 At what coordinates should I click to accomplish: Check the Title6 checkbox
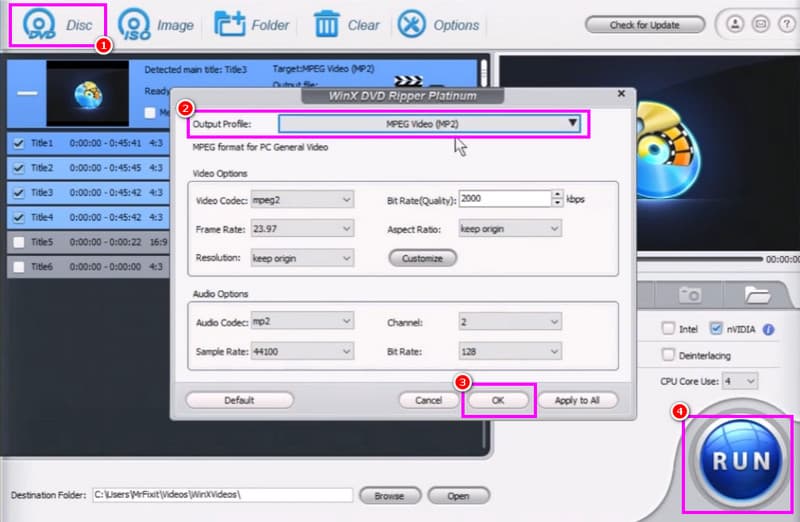tap(19, 266)
